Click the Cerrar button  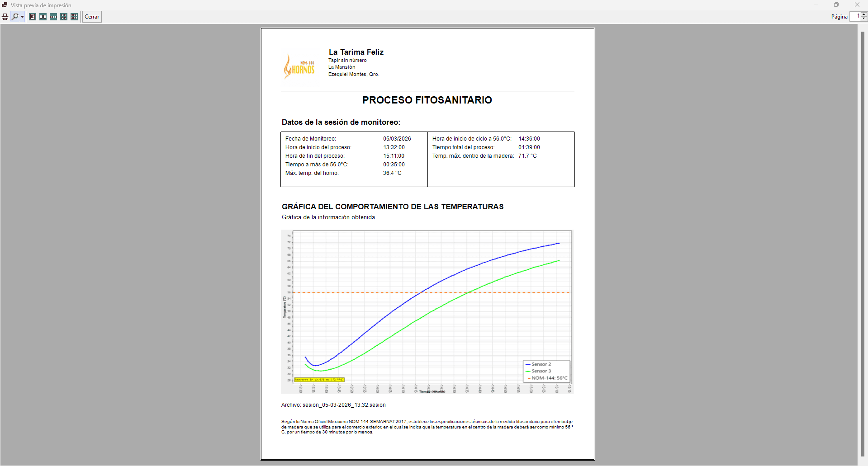pos(92,17)
